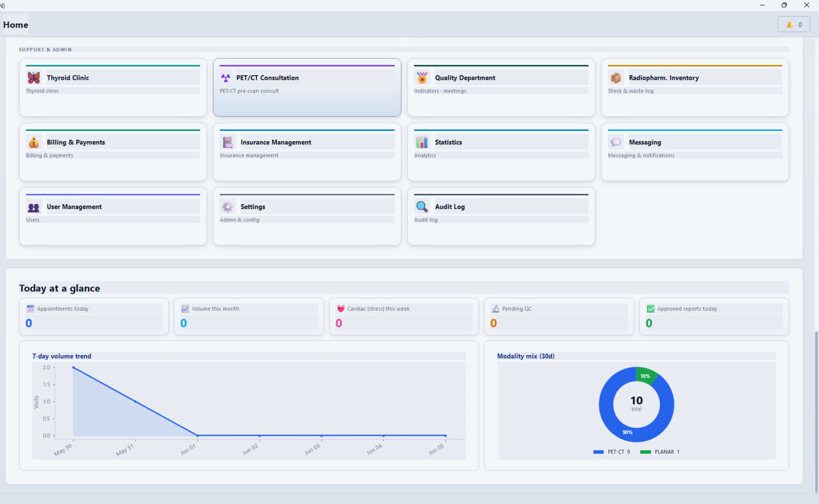Viewport: 819px width, 504px height.
Task: Click the Billing & Payments money bag icon
Action: (x=34, y=142)
